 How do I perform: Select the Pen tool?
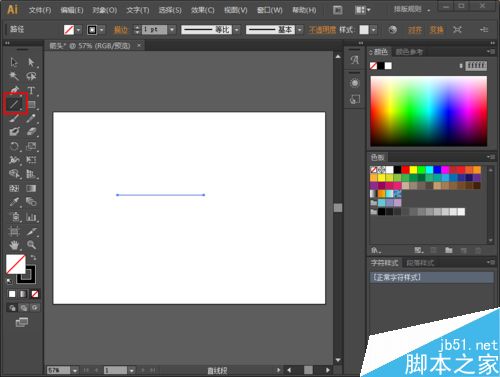[x=14, y=90]
